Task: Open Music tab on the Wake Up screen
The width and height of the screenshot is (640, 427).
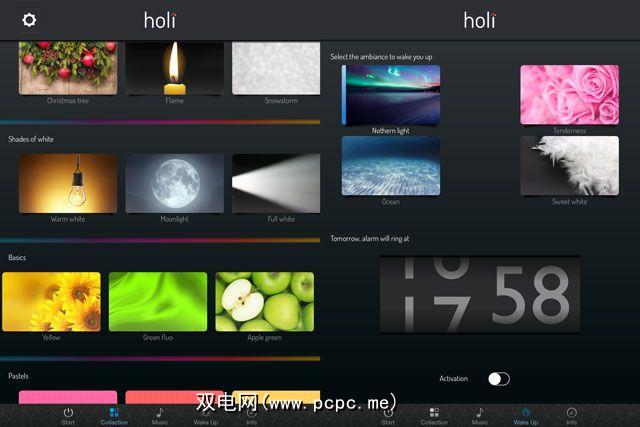Action: tap(480, 416)
